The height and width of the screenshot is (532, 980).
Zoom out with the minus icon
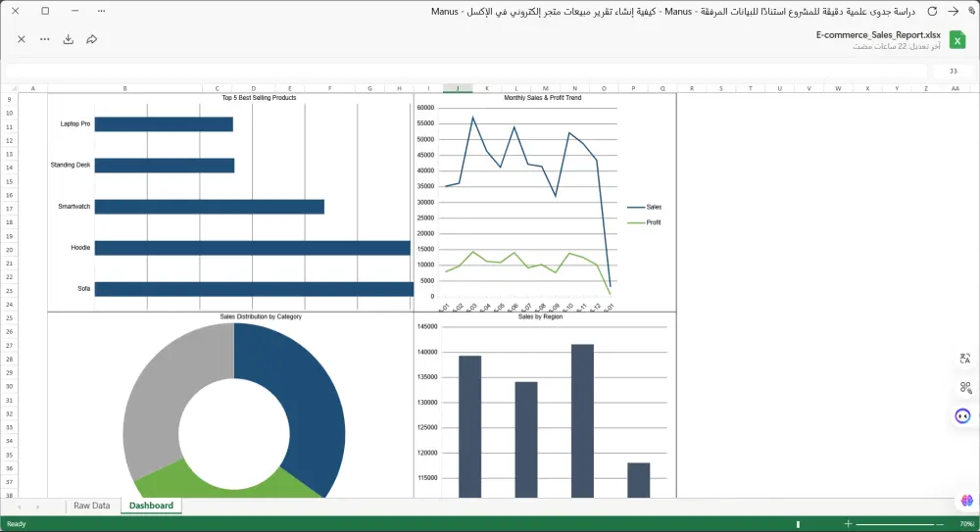[x=940, y=524]
